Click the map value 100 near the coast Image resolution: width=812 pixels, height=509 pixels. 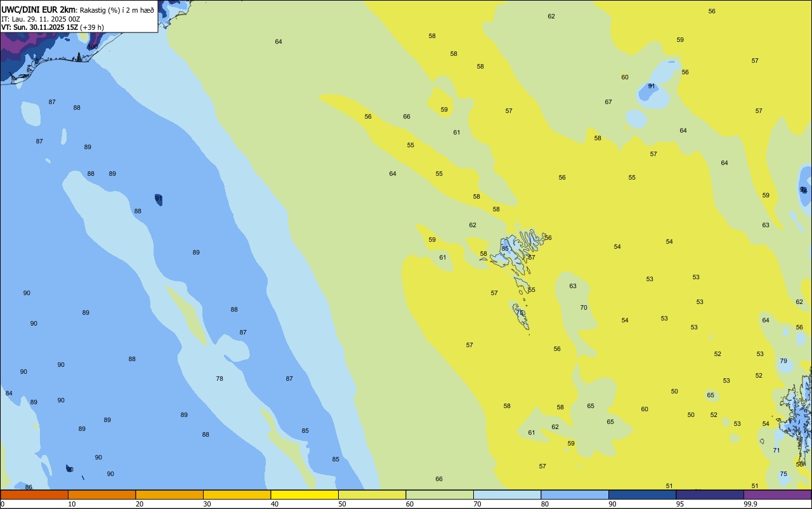[93, 46]
